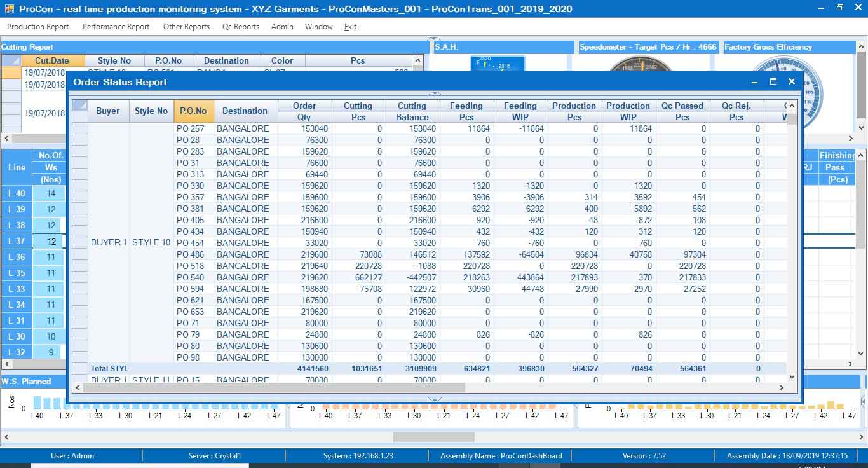Click the ProCon app icon in title bar
This screenshot has width=868, height=468.
pyautogui.click(x=8, y=8)
